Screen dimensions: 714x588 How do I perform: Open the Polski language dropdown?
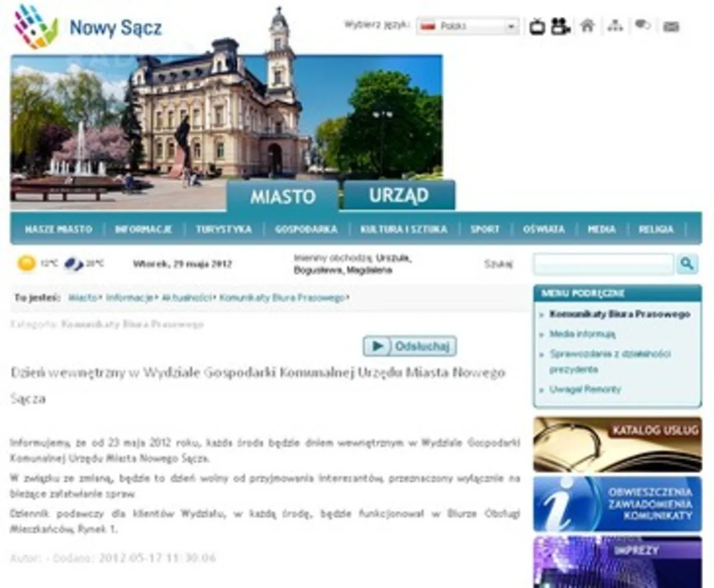pyautogui.click(x=467, y=26)
